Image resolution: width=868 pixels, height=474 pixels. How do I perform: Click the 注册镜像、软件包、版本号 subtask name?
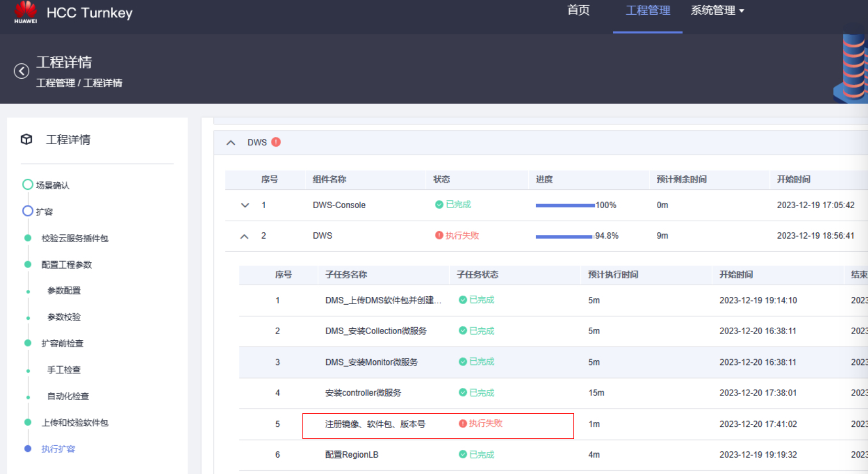pyautogui.click(x=375, y=424)
